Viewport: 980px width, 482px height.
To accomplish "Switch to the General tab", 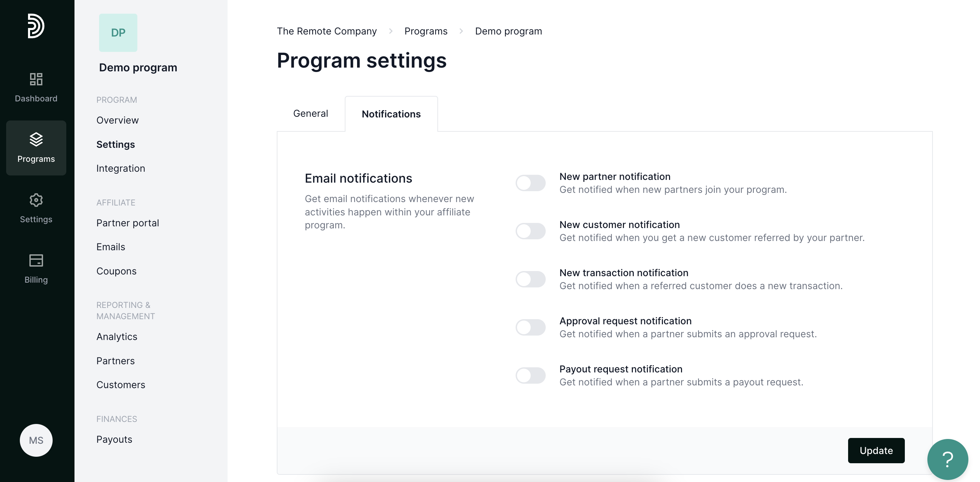I will [x=310, y=114].
